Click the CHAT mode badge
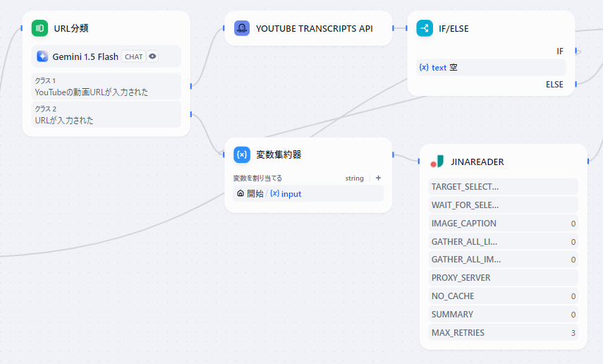 click(133, 56)
